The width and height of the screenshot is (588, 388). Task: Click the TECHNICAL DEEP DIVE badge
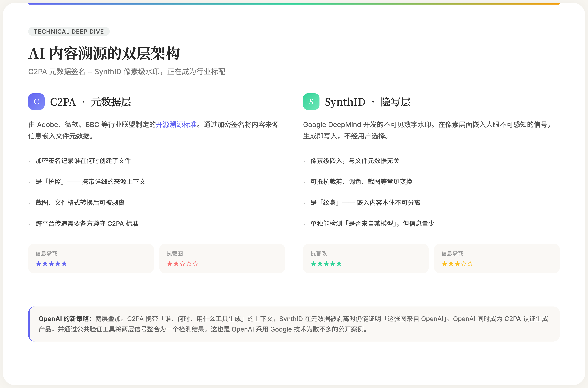(69, 31)
